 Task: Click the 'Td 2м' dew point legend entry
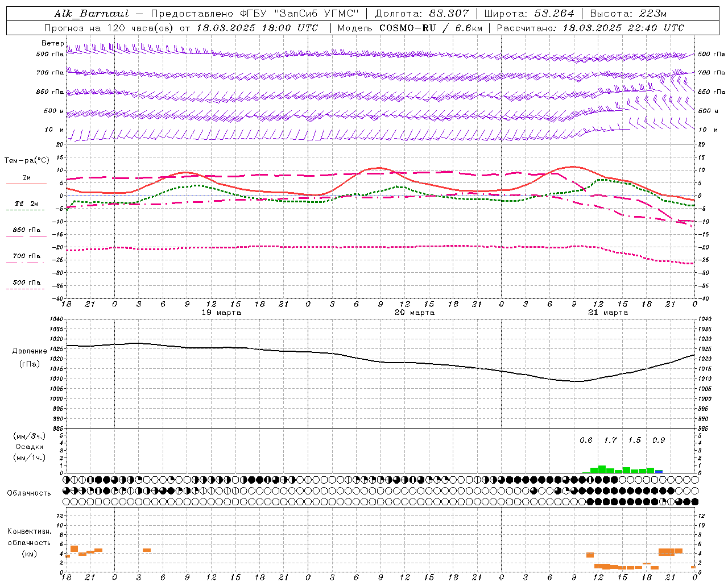click(x=27, y=203)
